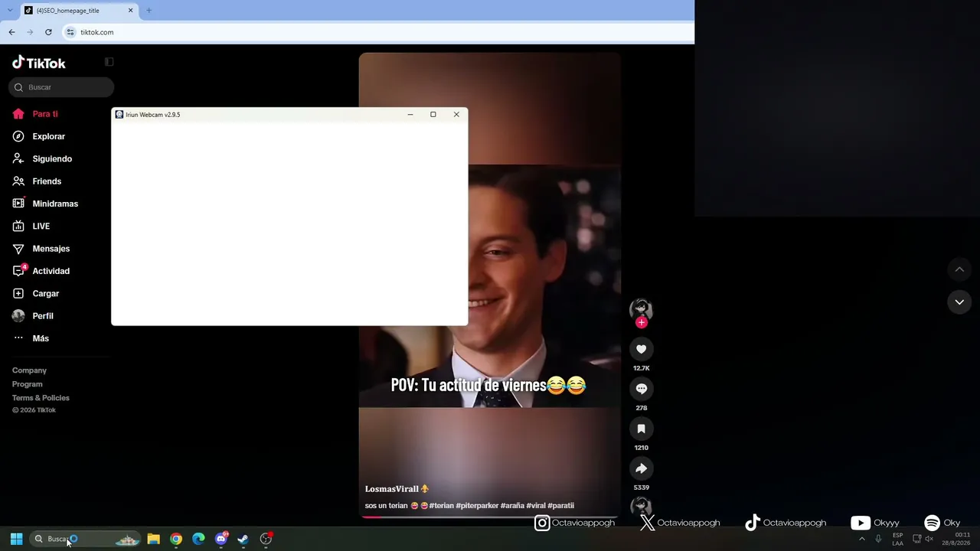This screenshot has width=980, height=551.
Task: Open the Windows Start menu
Action: 16,539
